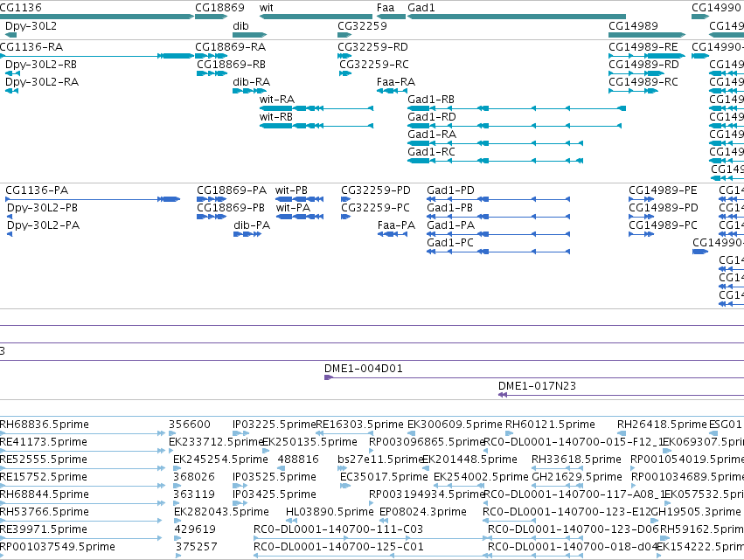Select the CG32259 gene label
This screenshot has width=744, height=560.
pos(362,25)
